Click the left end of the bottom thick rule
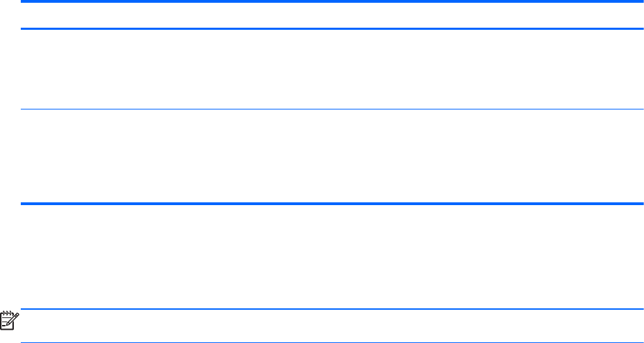This screenshot has height=343, width=644. pyautogui.click(x=24, y=203)
